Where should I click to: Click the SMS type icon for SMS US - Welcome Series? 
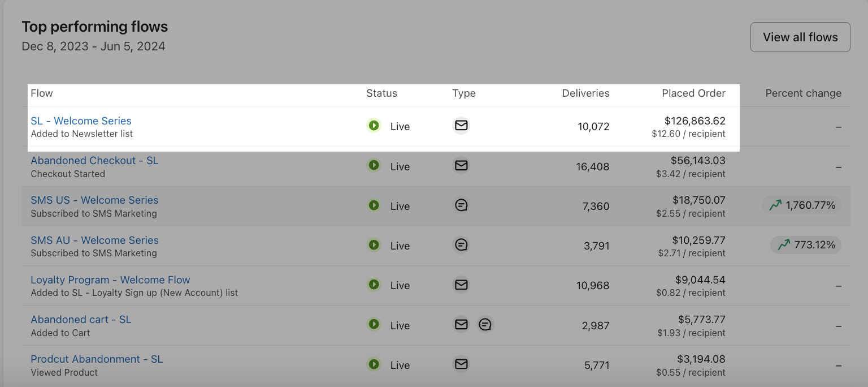pos(461,205)
